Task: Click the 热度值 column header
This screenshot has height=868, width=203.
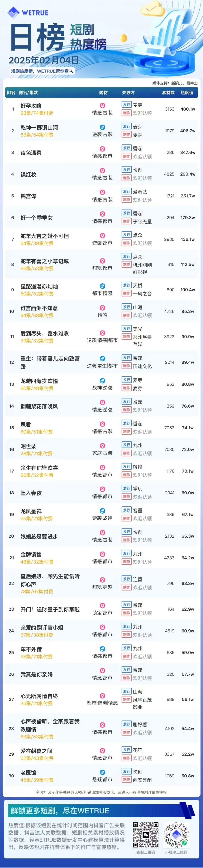Action: point(187,93)
